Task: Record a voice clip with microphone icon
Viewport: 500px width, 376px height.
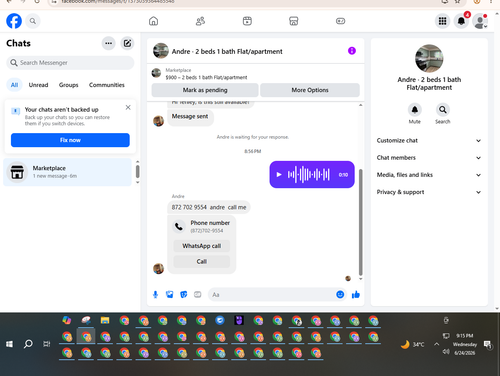Action: pyautogui.click(x=155, y=295)
